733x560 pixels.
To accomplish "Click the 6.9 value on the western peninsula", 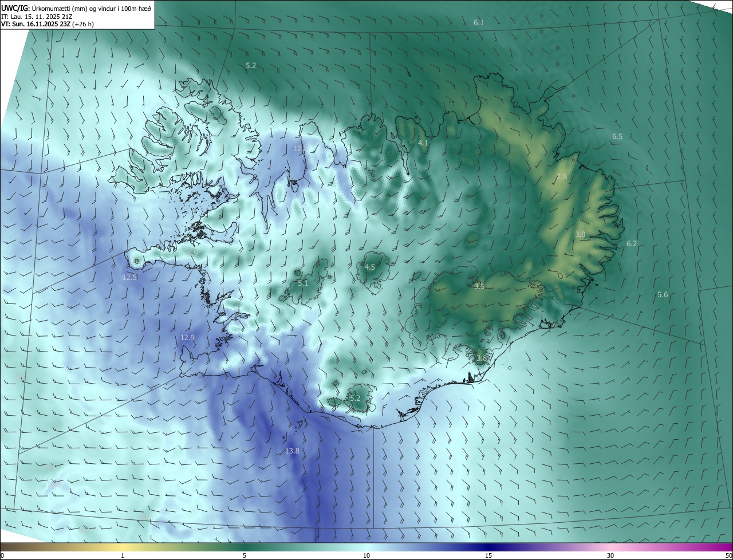I will click(192, 253).
